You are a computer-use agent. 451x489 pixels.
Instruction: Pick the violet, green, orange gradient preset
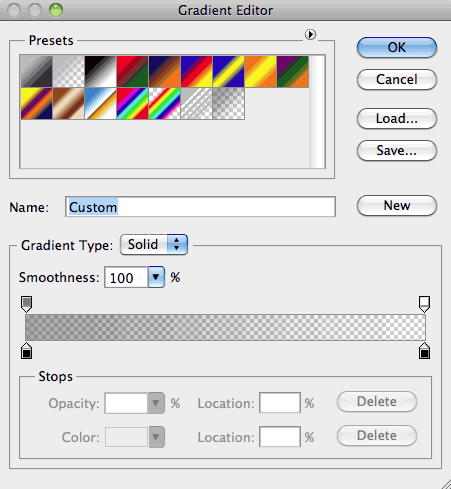(292, 72)
